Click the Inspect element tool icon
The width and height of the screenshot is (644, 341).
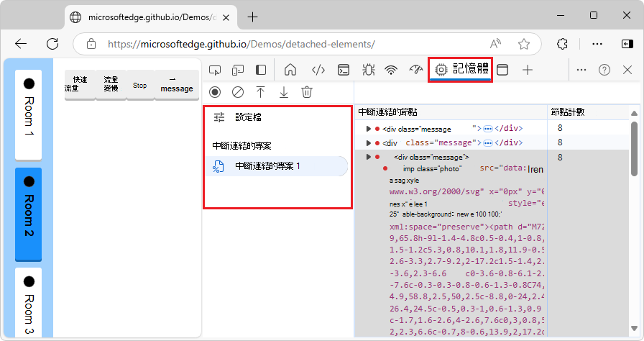tap(215, 71)
